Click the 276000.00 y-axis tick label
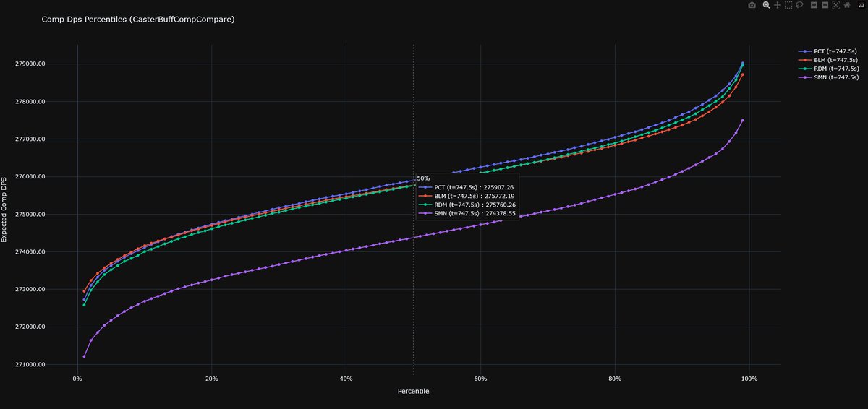Screen dimensions: 868x409 coord(30,176)
